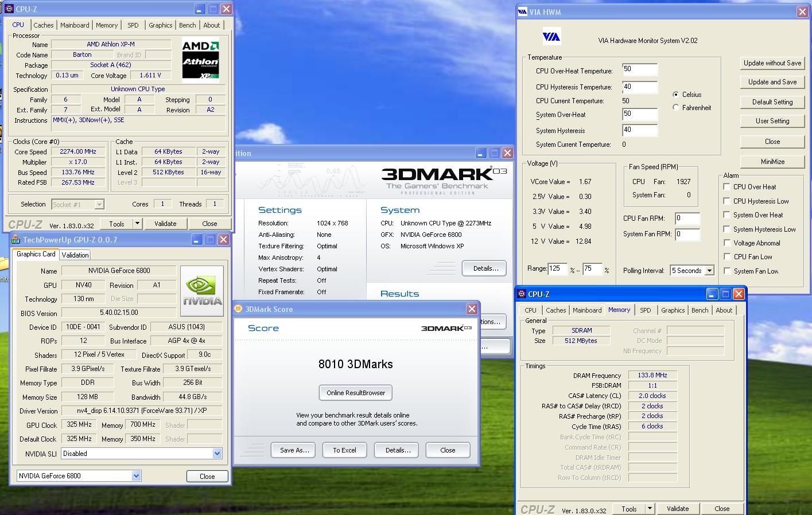Screen dimensions: 812x515
Task: Click the DRAM Frequency value 133.8 MHz
Action: (653, 376)
